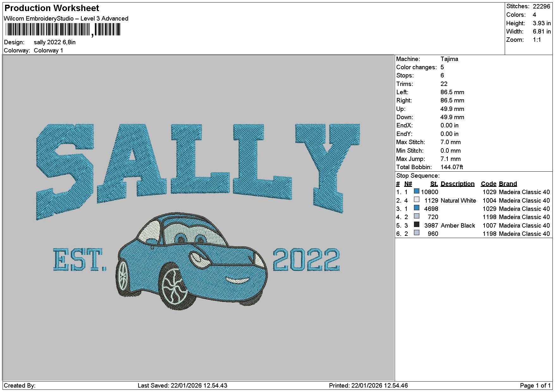This screenshot has width=555, height=392.
Task: Click the 2022 embroidered text in the design
Action: 306,260
